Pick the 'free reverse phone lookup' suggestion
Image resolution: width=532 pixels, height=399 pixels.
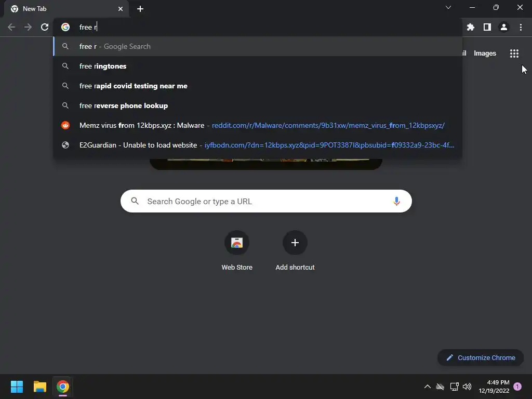pos(258,105)
